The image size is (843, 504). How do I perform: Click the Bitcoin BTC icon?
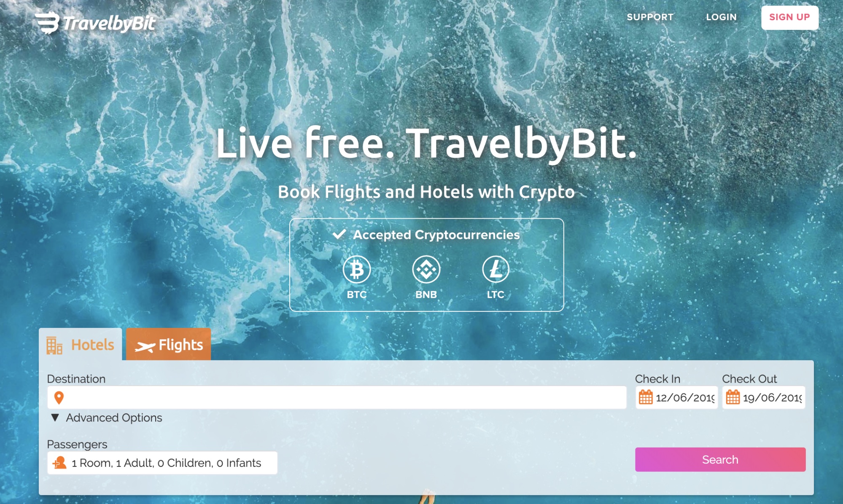pyautogui.click(x=356, y=269)
